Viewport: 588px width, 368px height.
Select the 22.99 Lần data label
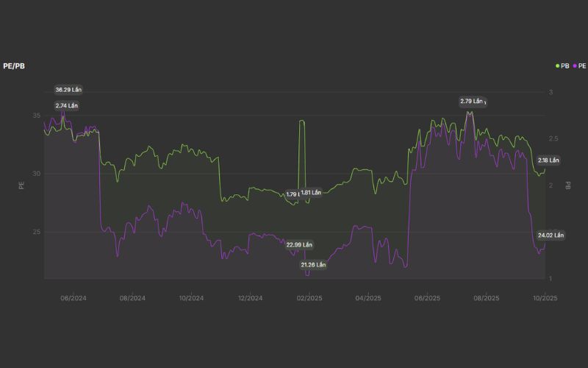point(299,244)
